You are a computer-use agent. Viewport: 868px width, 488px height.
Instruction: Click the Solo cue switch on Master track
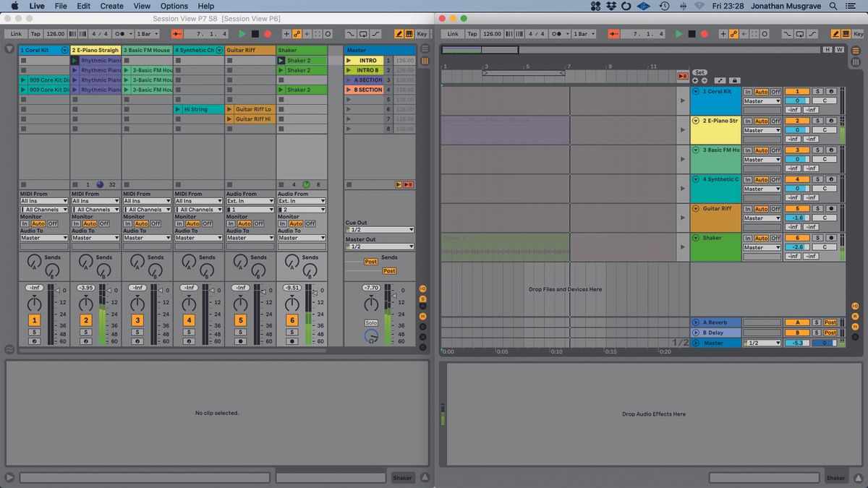(x=371, y=323)
